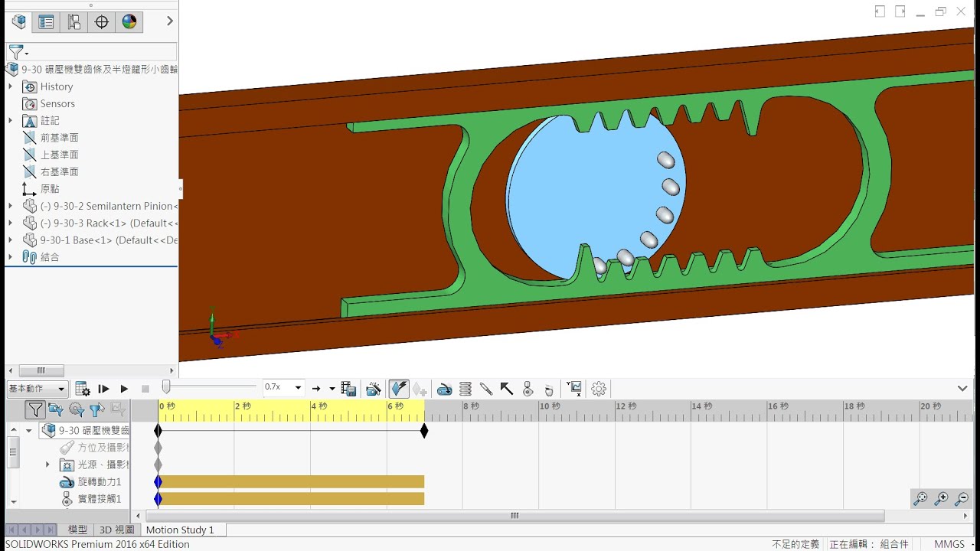
Task: Select 方位及攝影機 orientation row
Action: [x=93, y=448]
